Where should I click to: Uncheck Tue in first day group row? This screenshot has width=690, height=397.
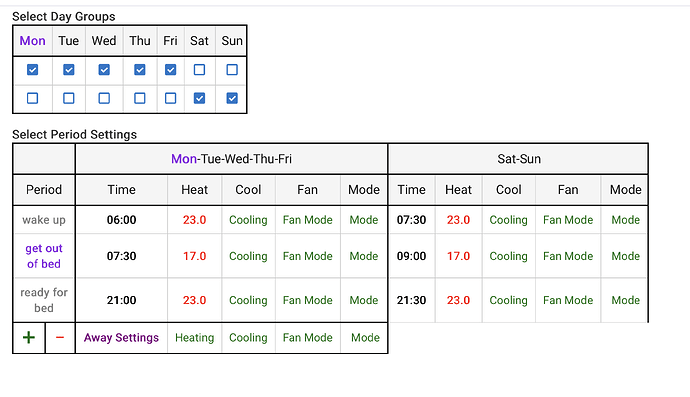[69, 70]
